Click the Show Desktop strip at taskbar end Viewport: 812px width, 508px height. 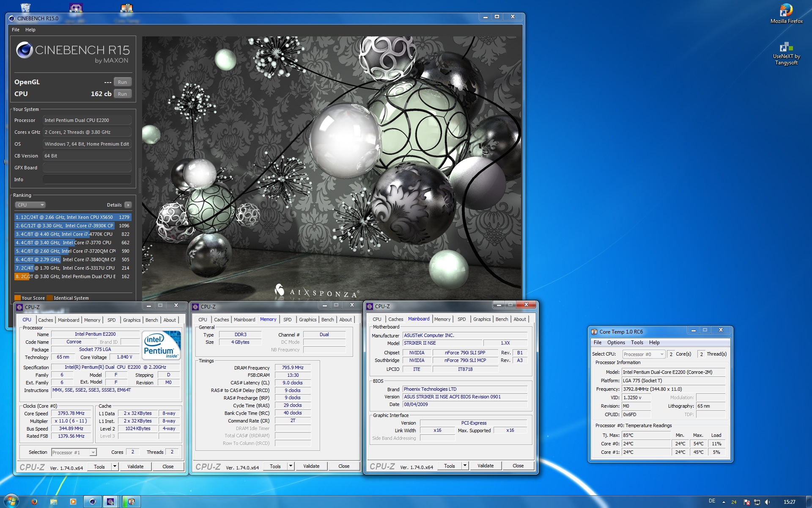809,502
